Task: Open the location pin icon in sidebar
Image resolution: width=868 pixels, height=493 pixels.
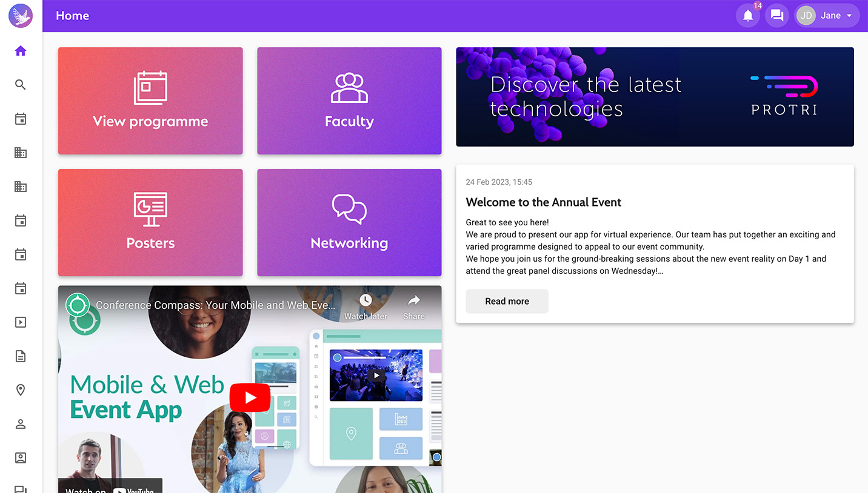Action: (21, 390)
